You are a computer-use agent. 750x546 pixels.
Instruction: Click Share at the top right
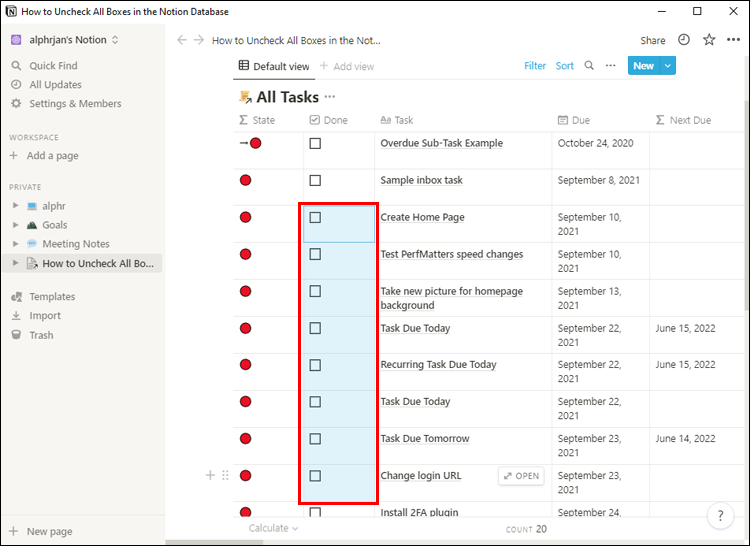pyautogui.click(x=652, y=41)
